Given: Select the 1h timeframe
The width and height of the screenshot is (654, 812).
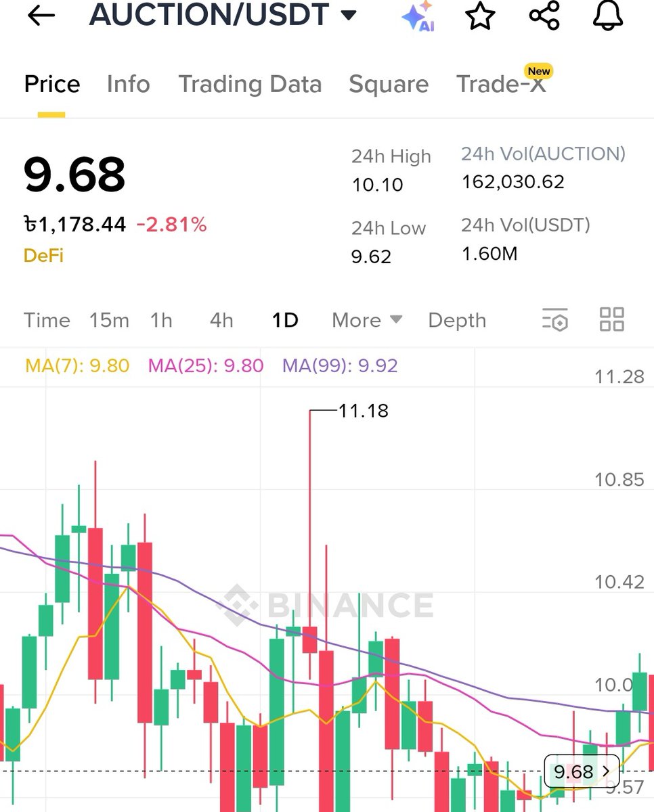Looking at the screenshot, I should [161, 320].
